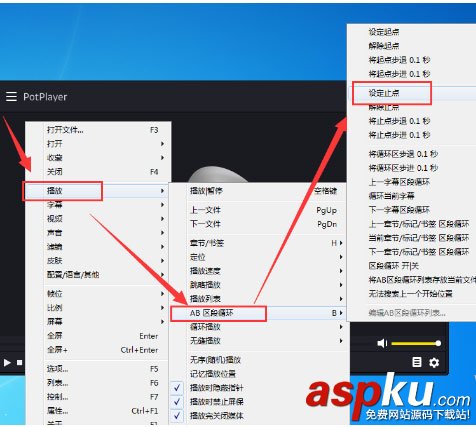Choose 将起点步退 0.1 秒

412,60
